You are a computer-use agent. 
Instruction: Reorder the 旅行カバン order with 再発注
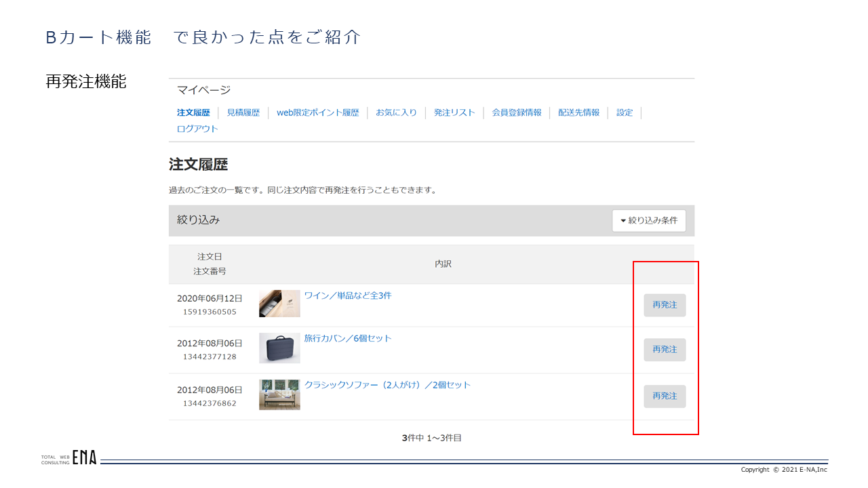coord(665,350)
